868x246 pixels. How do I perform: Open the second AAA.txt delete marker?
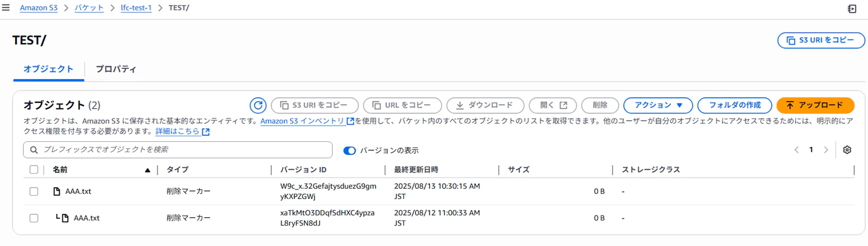click(x=87, y=218)
